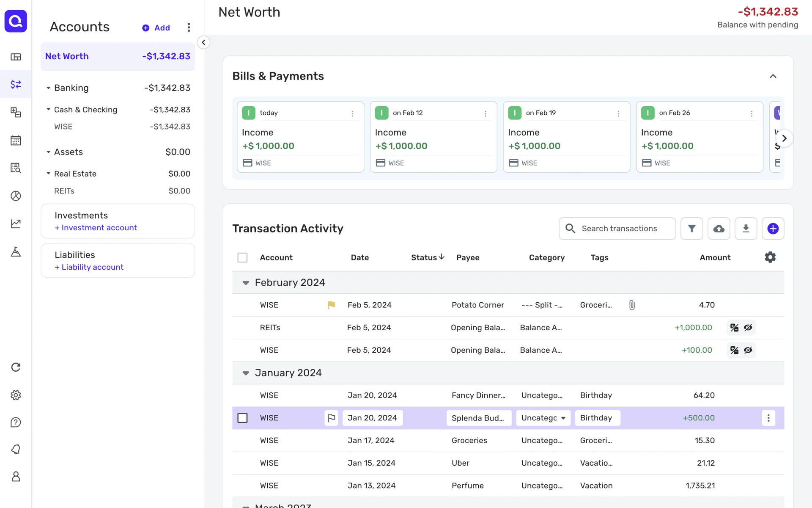This screenshot has height=508, width=812.
Task: Open the Accounts three-dot options menu
Action: point(189,28)
